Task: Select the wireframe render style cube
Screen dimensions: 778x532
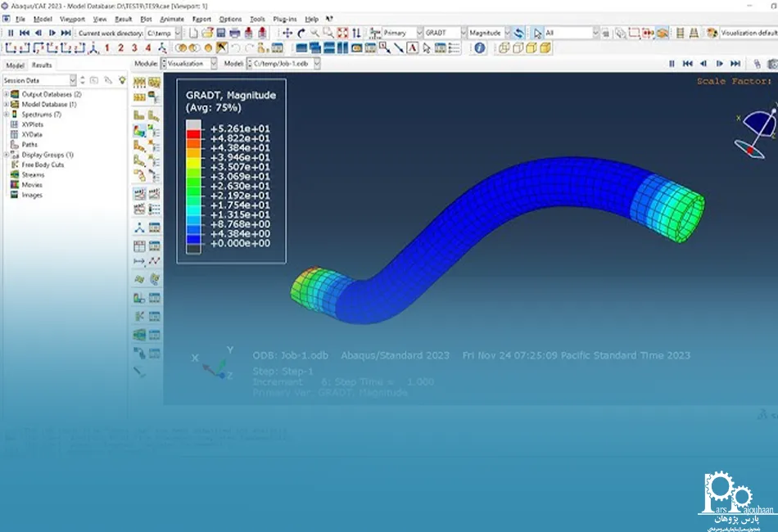Action: coord(504,48)
